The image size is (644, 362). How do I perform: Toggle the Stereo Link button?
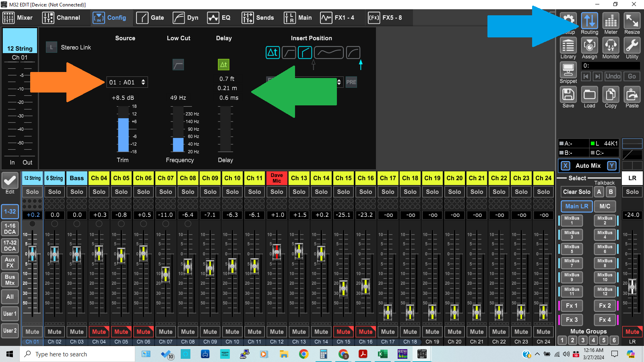click(x=51, y=47)
